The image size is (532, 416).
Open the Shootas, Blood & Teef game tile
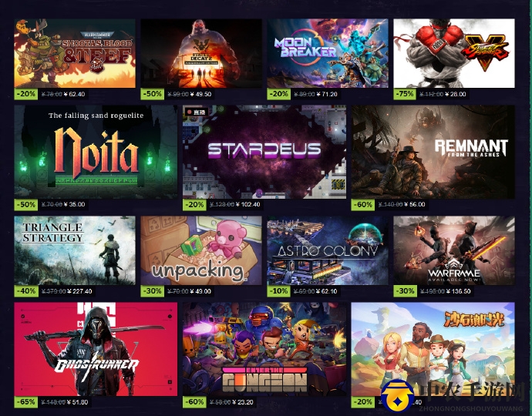pos(75,53)
